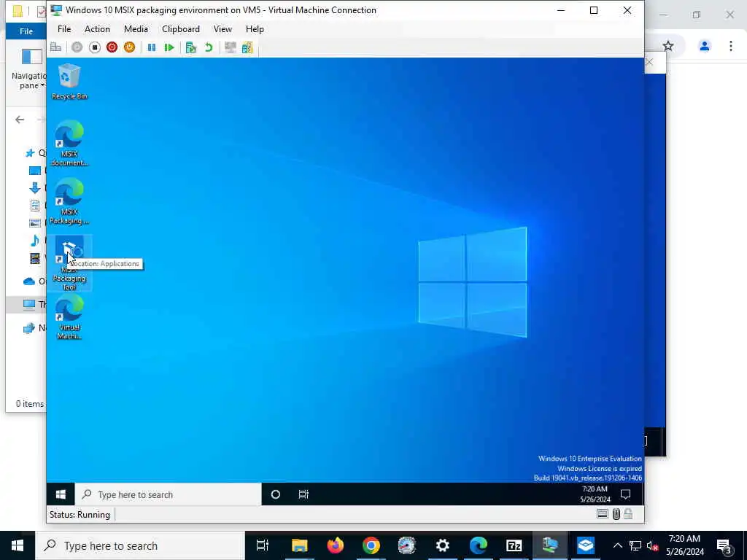The height and width of the screenshot is (560, 747).
Task: Click the Enhanced Session monitor icon
Action: point(230,47)
